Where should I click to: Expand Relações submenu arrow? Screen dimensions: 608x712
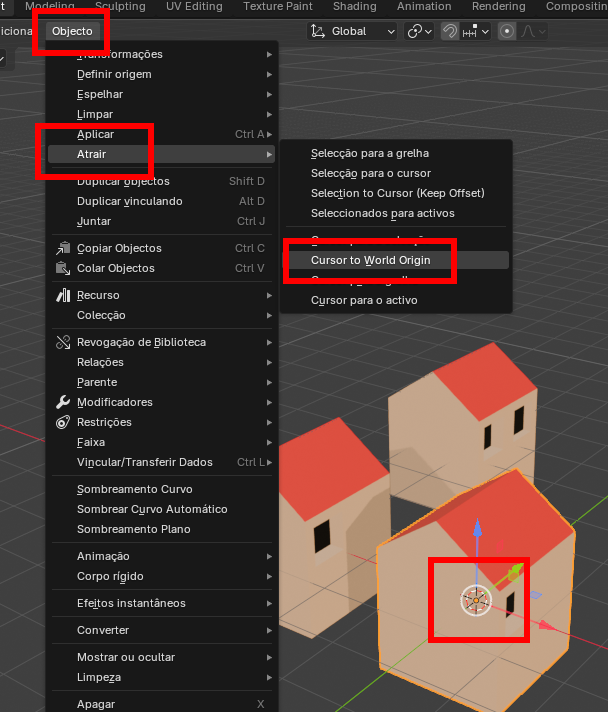(x=269, y=362)
